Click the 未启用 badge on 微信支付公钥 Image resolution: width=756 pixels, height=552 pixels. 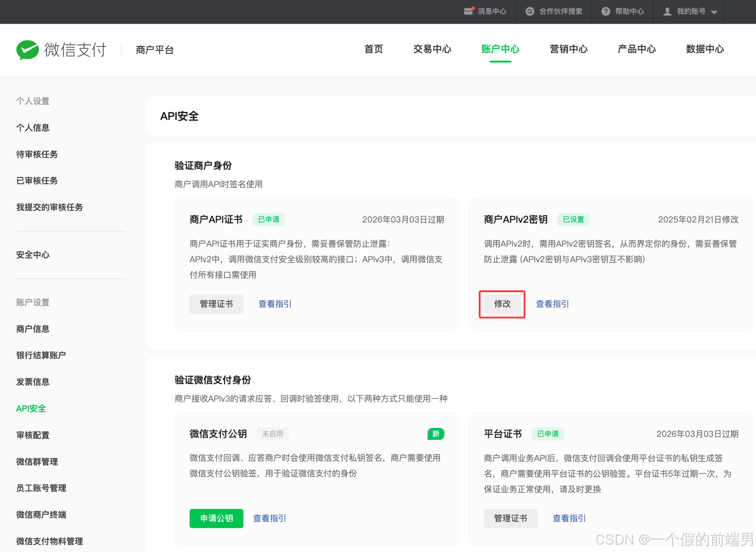click(x=272, y=434)
